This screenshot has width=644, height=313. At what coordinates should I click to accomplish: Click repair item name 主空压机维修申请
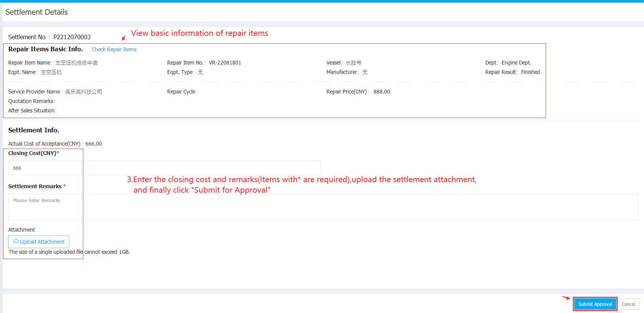point(76,63)
